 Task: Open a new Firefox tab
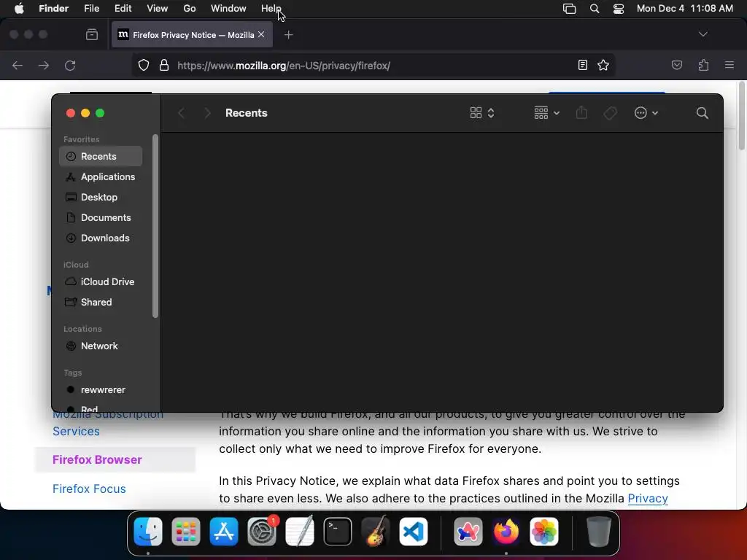288,35
